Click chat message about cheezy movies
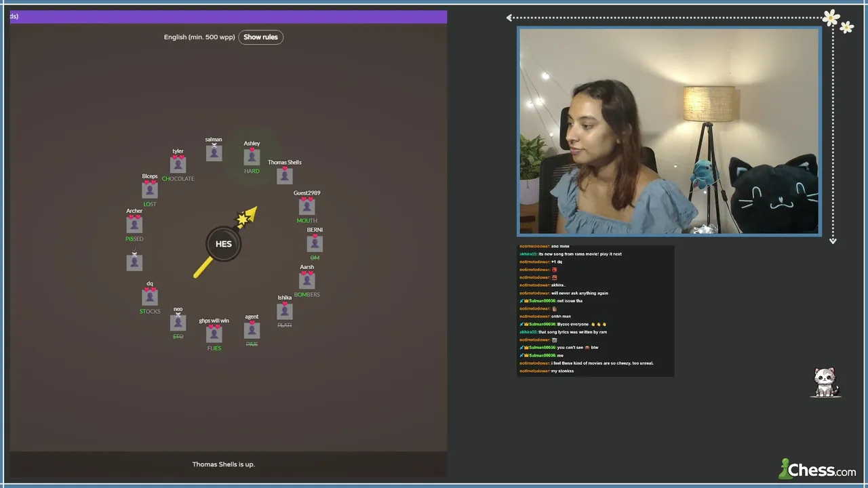 602,363
